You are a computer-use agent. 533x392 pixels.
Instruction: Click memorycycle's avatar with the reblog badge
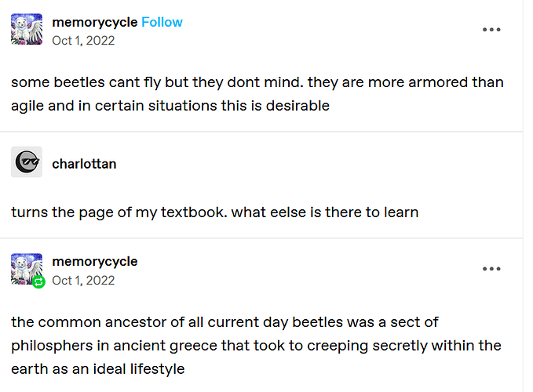27,269
